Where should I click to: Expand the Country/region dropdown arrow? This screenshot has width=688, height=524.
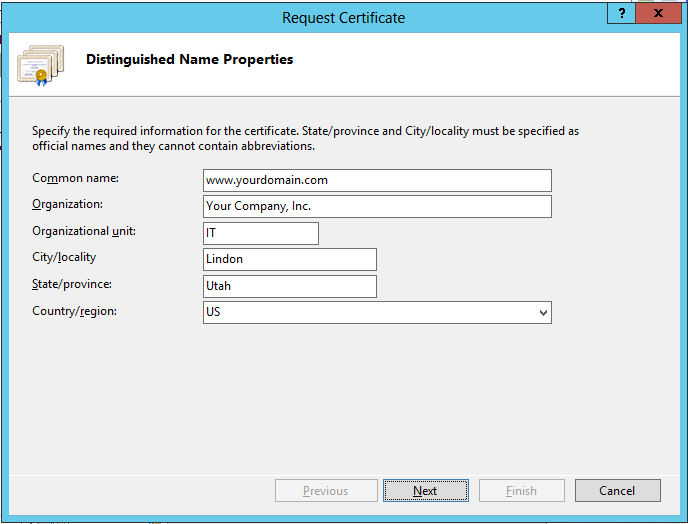(x=543, y=313)
